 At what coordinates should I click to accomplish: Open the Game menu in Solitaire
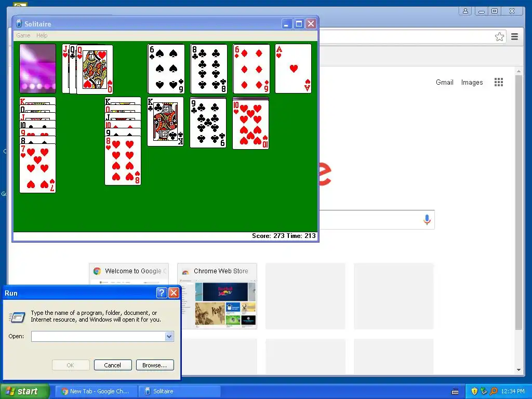coord(23,35)
